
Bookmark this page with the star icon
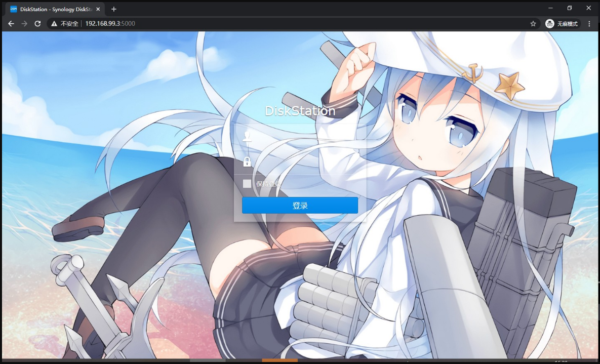tap(533, 24)
